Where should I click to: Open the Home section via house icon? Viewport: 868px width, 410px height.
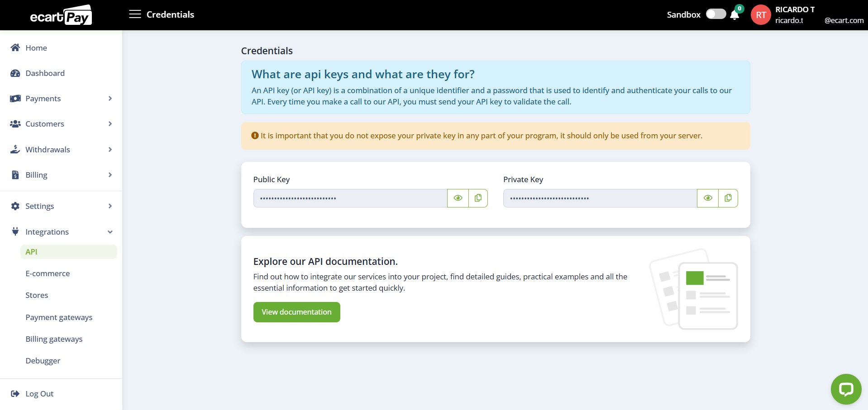coord(15,47)
